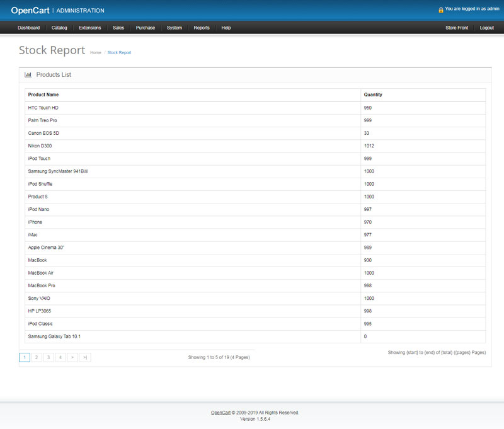The height and width of the screenshot is (429, 504).
Task: Select the Store Front link
Action: (455, 28)
